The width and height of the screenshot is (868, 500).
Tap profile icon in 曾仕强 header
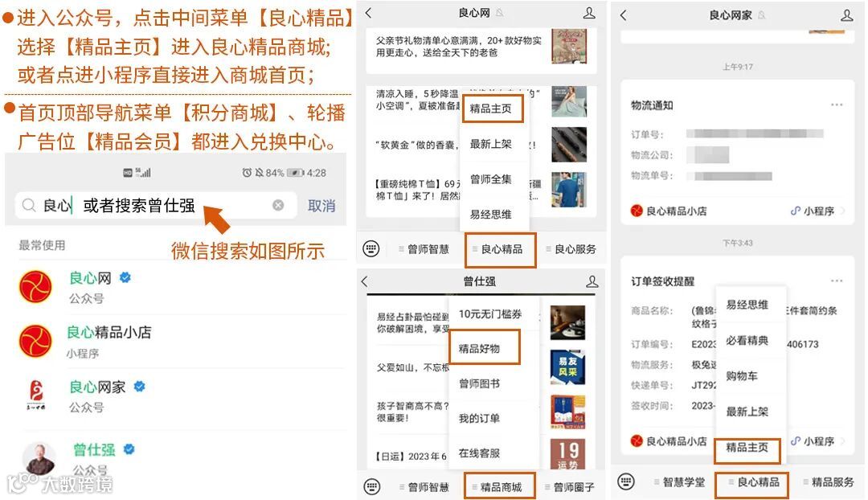[592, 282]
